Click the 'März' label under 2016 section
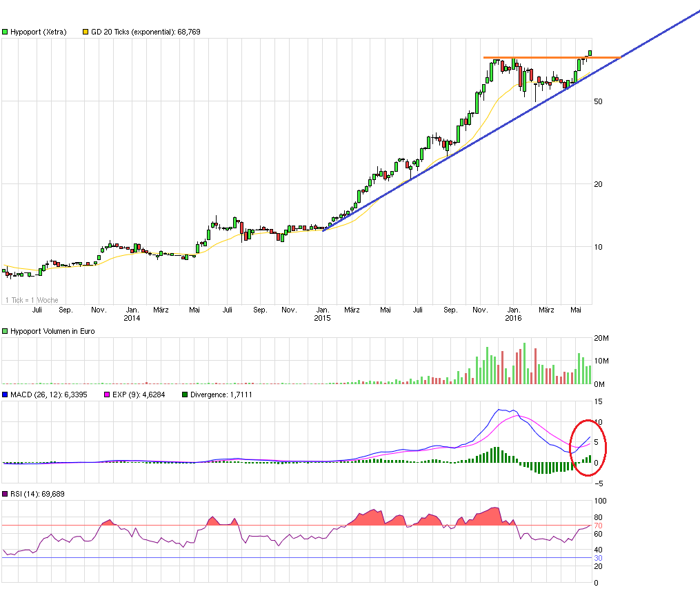Image resolution: width=700 pixels, height=589 pixels. click(x=546, y=310)
